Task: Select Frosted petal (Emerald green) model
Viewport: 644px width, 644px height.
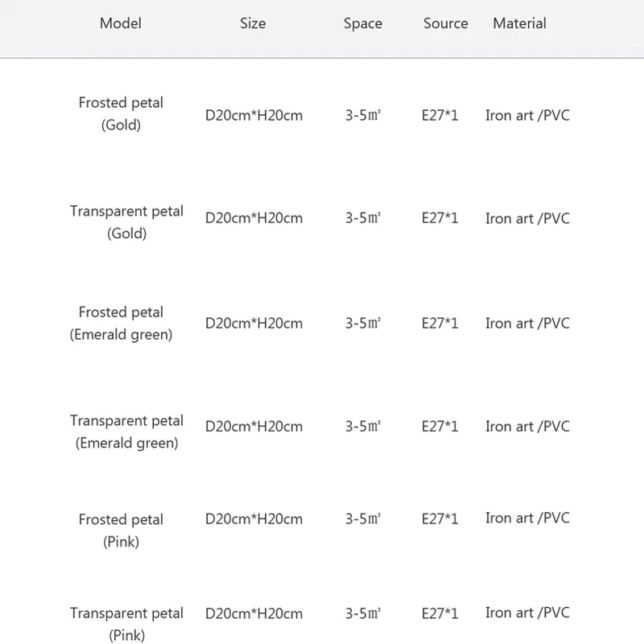Action: click(x=121, y=323)
